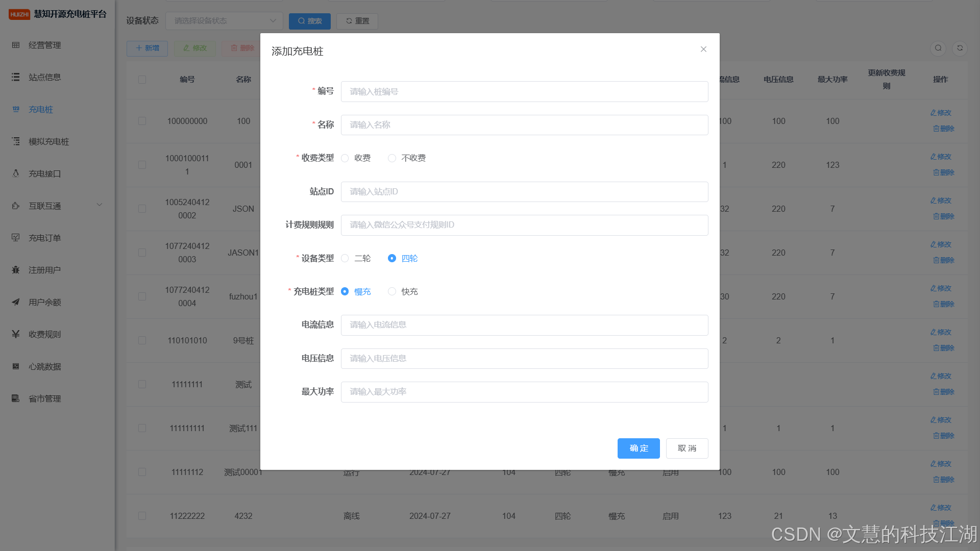
Task: Select the 慢充 charger type radio
Action: coord(345,292)
